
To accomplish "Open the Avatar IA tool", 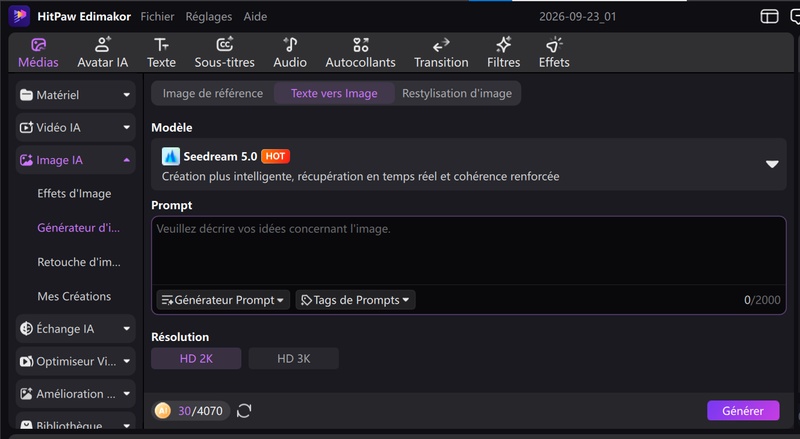I will [103, 53].
